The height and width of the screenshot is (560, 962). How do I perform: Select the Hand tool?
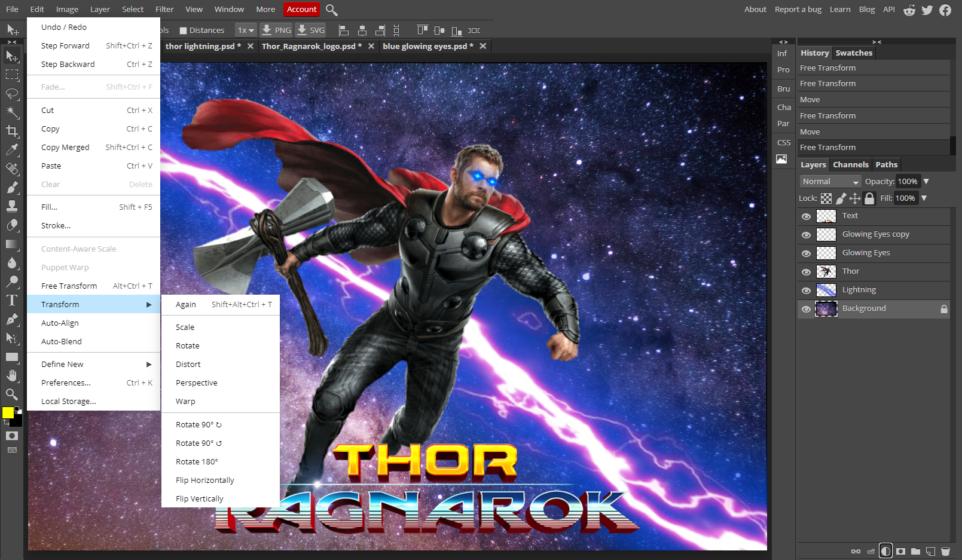(x=12, y=375)
